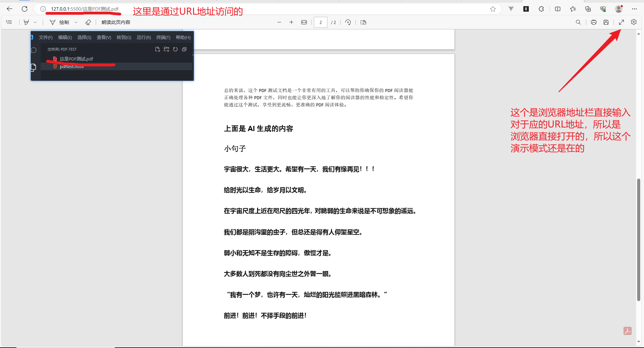
Task: Open 选择(S) menu in VS Code image
Action: point(84,37)
